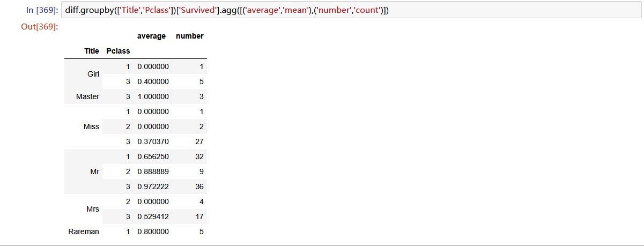Select the 'Title' index header
Image resolution: width=644 pixels, height=247 pixels.
tap(92, 51)
